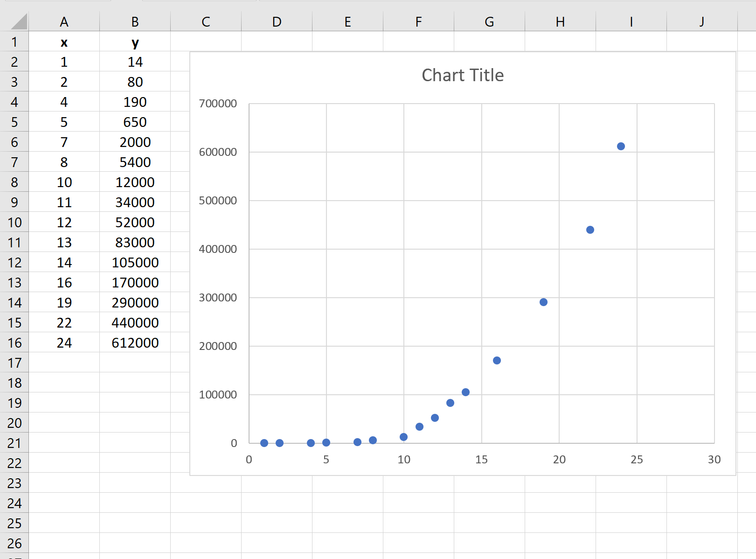Select the cell containing 612000
756x559 pixels.
tap(134, 342)
